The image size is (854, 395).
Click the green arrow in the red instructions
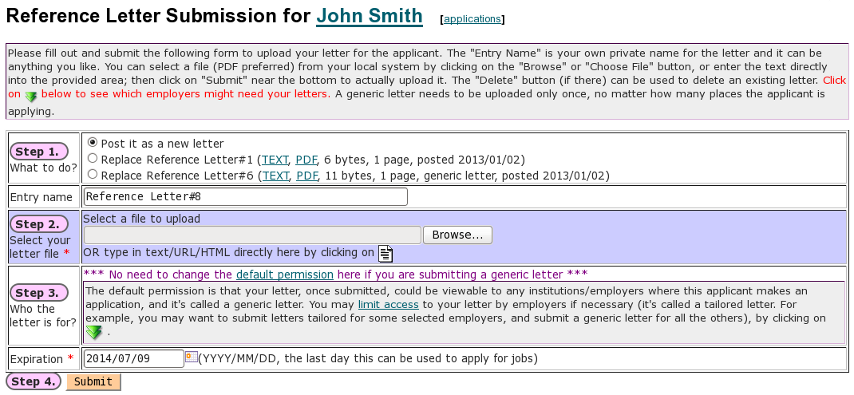click(31, 96)
